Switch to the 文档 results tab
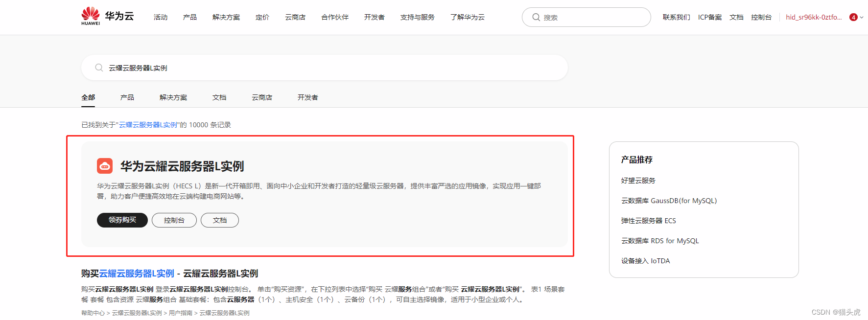Screen dimensions: 868x320 point(219,97)
